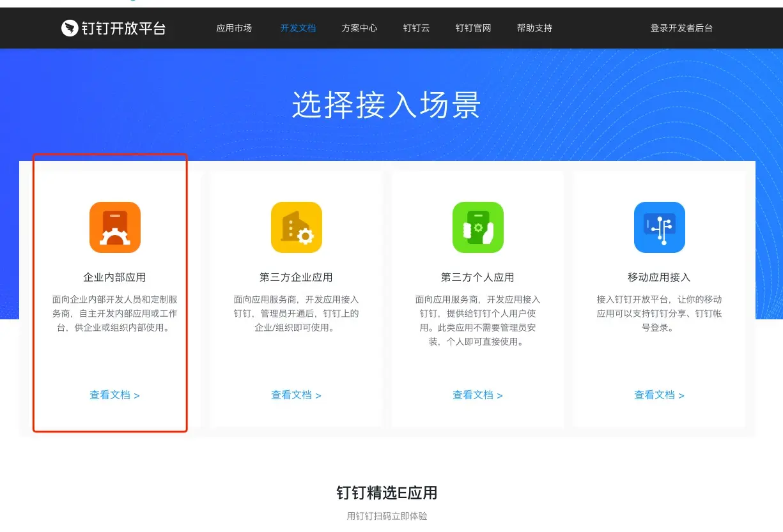Click the 第三方个人应用 card title
The height and width of the screenshot is (532, 783).
pos(478,277)
